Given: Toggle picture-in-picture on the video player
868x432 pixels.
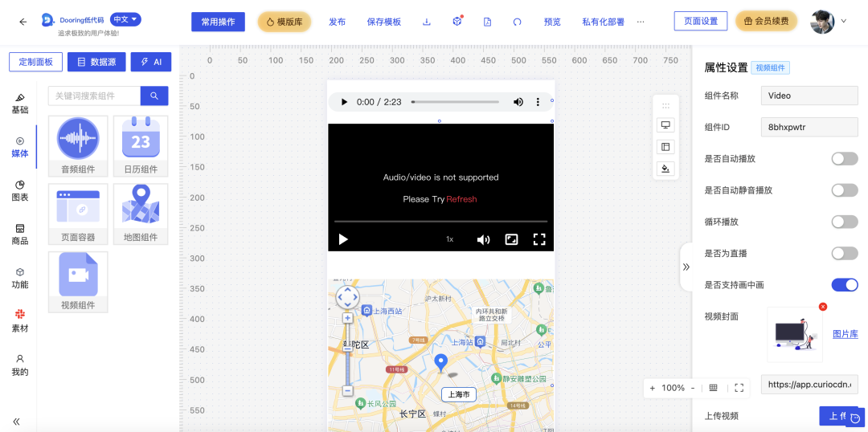Looking at the screenshot, I should click(511, 239).
